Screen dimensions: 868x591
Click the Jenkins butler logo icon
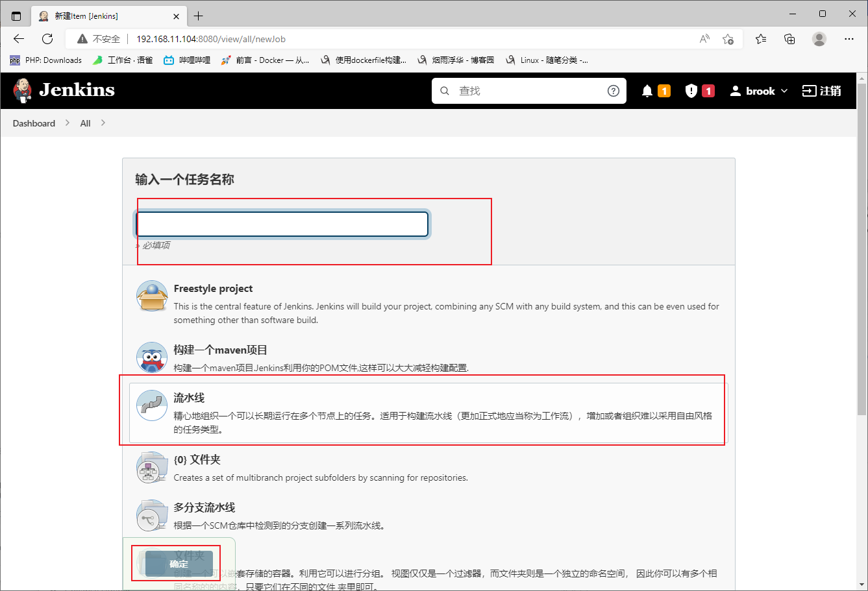[23, 90]
